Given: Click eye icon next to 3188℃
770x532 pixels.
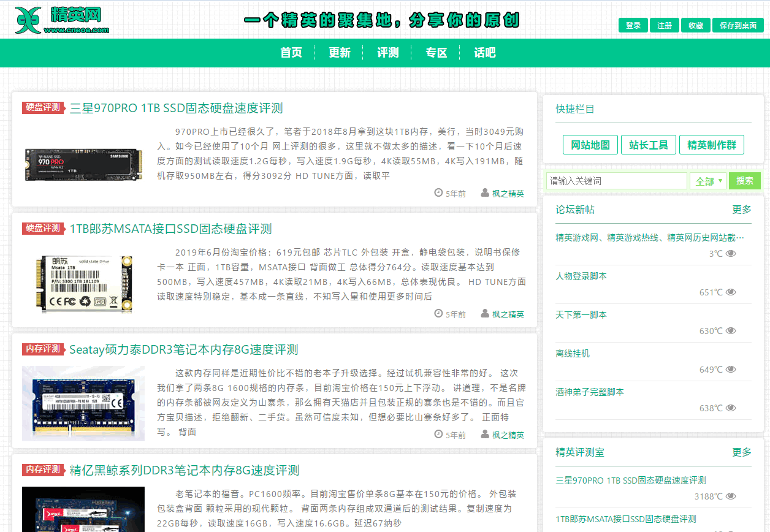Looking at the screenshot, I should tap(731, 496).
